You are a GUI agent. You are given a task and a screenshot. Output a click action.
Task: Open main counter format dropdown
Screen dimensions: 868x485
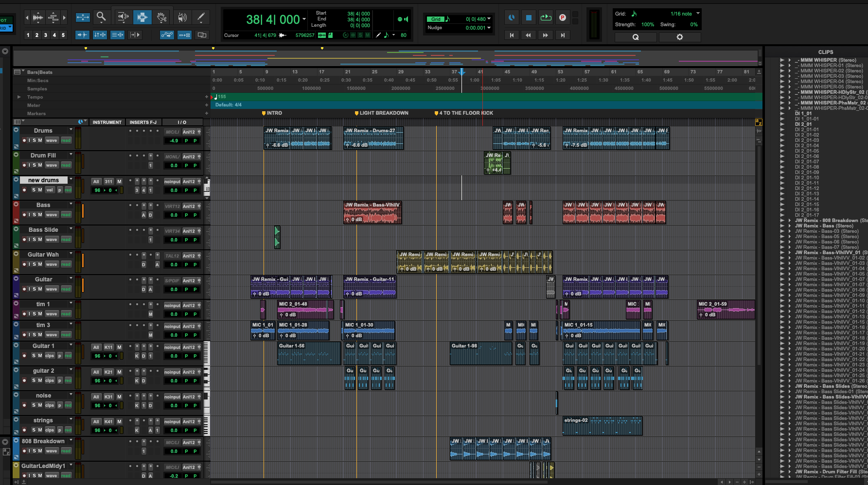point(304,19)
